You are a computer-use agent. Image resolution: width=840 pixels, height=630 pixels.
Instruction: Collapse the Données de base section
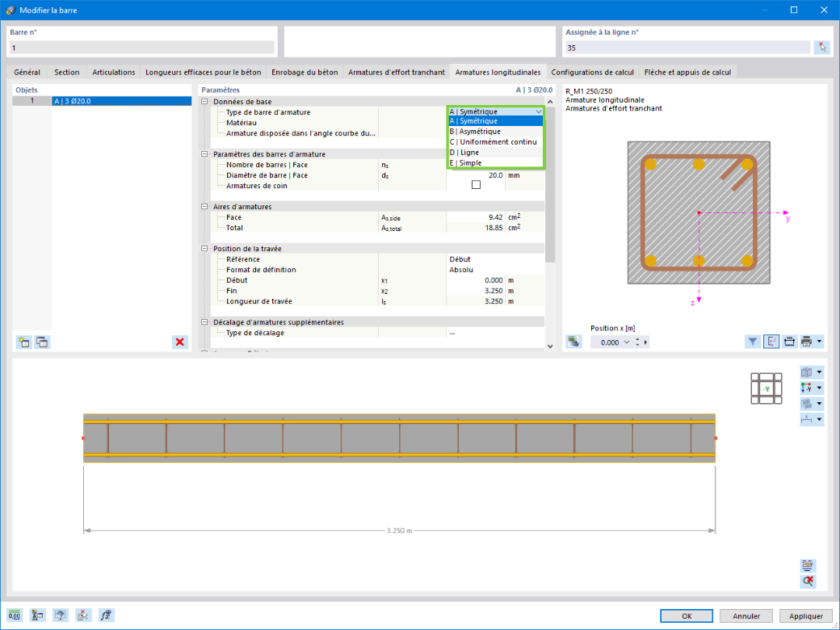coord(204,102)
